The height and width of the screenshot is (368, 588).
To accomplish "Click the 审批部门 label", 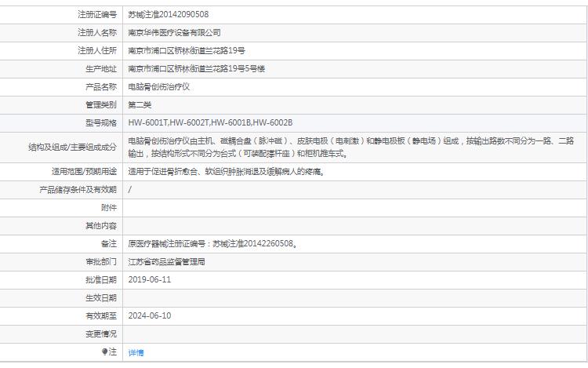I will (x=101, y=261).
